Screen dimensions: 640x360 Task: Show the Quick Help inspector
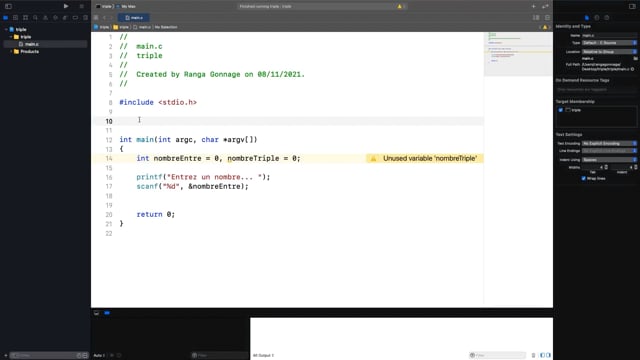pyautogui.click(x=607, y=18)
